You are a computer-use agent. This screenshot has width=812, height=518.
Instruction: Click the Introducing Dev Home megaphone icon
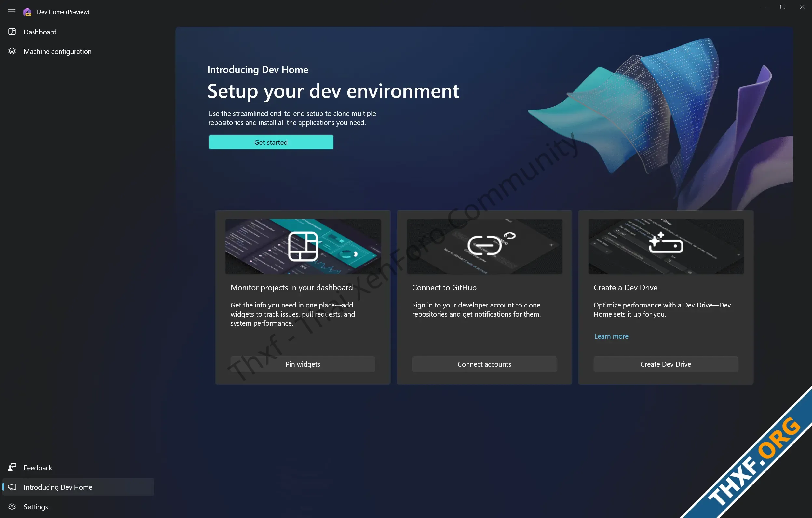[12, 487]
